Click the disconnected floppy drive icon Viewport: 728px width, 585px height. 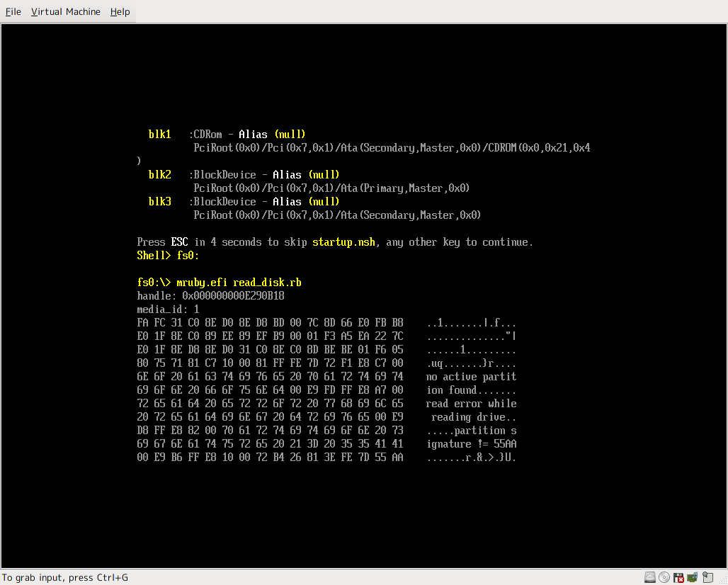[x=678, y=577]
